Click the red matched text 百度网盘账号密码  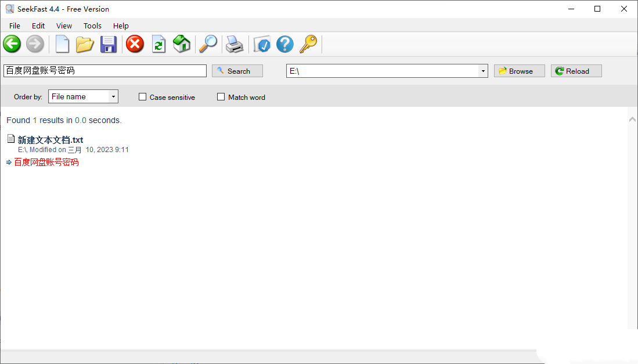click(x=46, y=163)
